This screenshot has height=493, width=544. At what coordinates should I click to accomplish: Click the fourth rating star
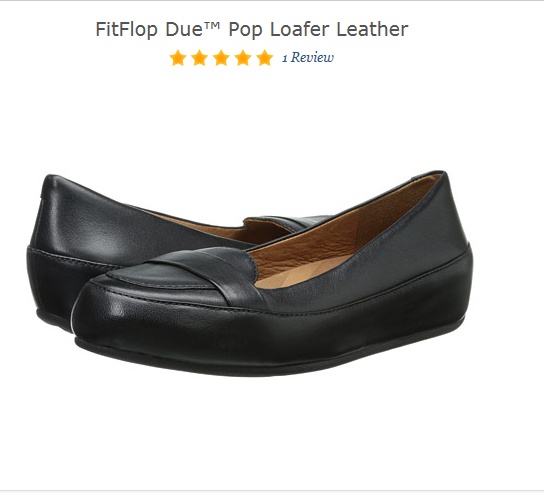tap(243, 58)
